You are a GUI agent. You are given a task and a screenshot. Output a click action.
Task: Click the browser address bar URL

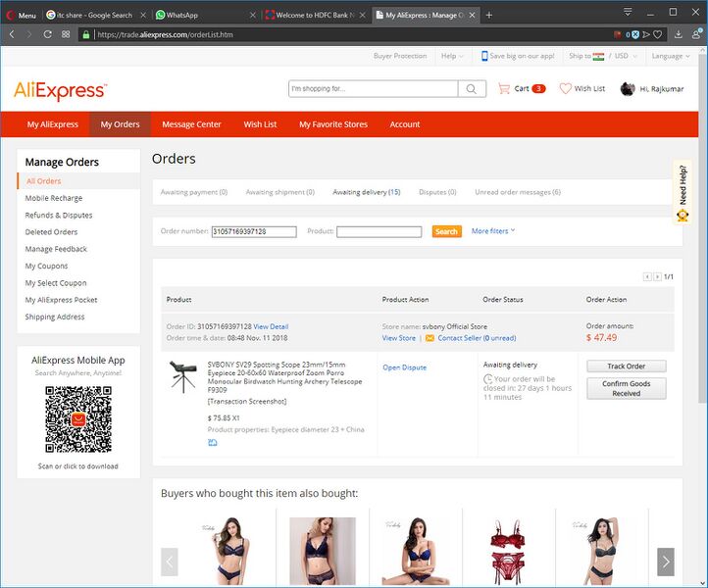tap(166, 34)
